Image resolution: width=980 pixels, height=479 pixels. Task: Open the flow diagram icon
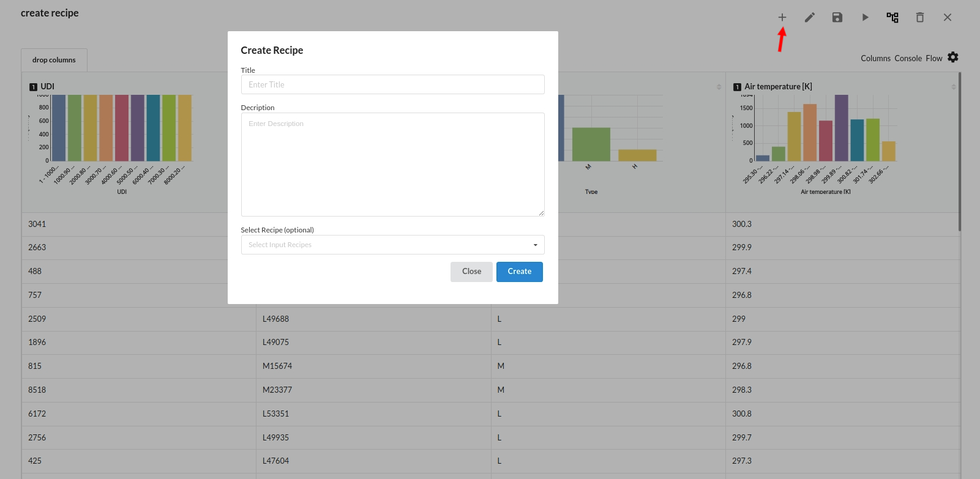tap(892, 17)
